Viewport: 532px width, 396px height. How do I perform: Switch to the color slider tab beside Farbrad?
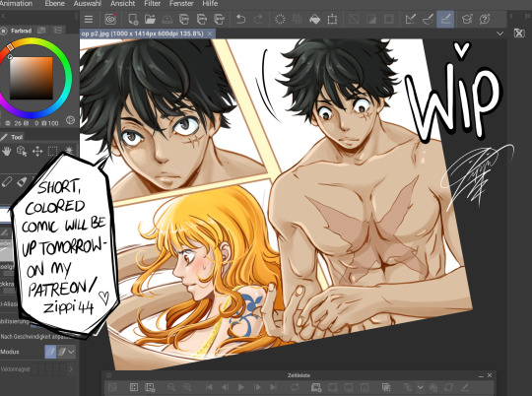click(41, 31)
